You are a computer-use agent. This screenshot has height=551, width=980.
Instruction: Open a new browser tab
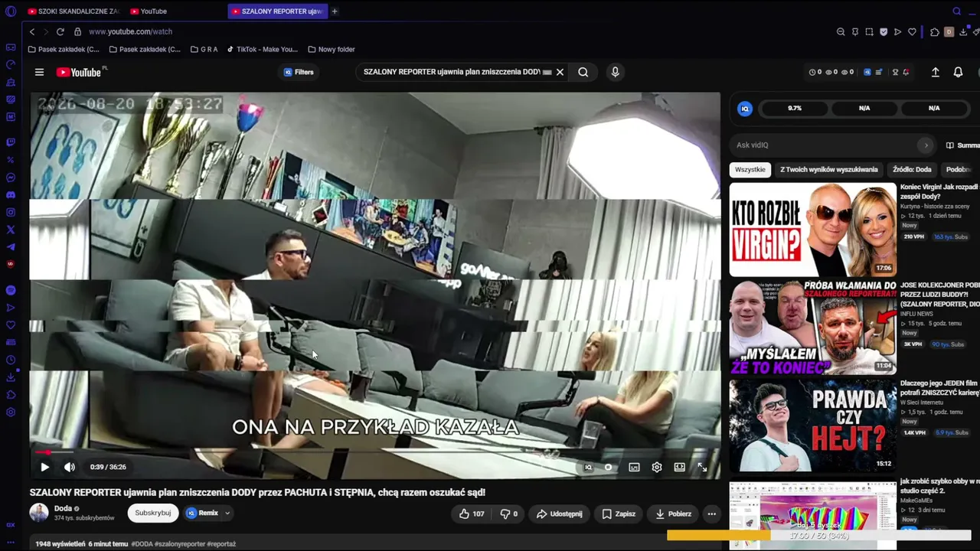tap(335, 11)
